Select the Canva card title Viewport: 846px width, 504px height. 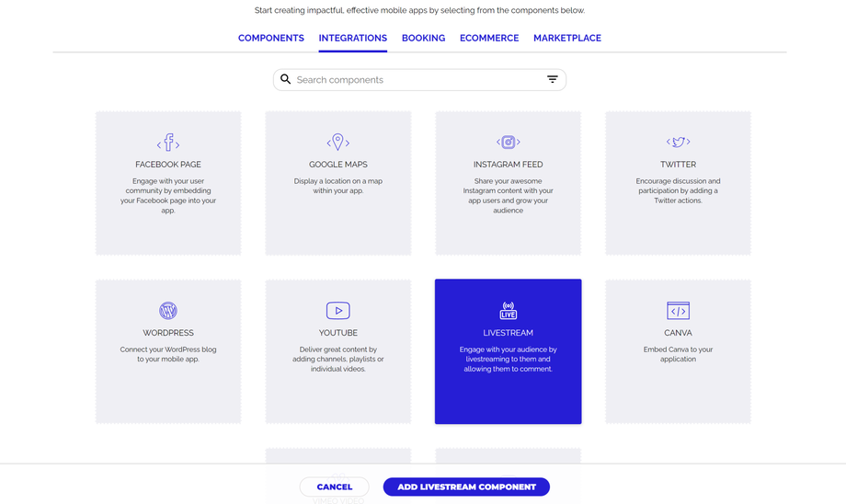pos(679,333)
